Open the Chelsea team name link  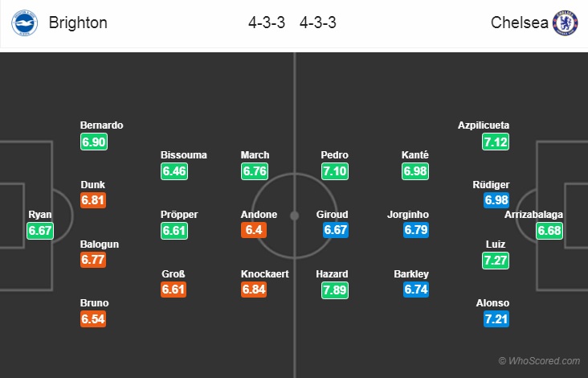click(520, 23)
